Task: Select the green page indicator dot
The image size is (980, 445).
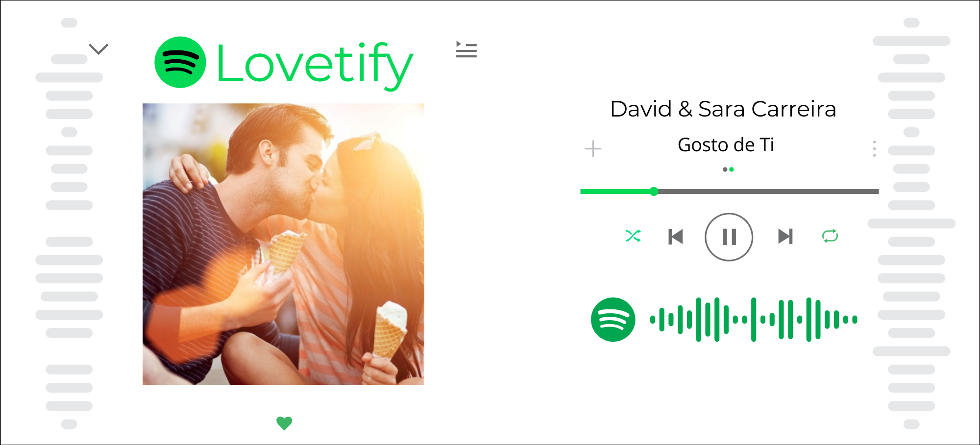Action: tap(732, 169)
